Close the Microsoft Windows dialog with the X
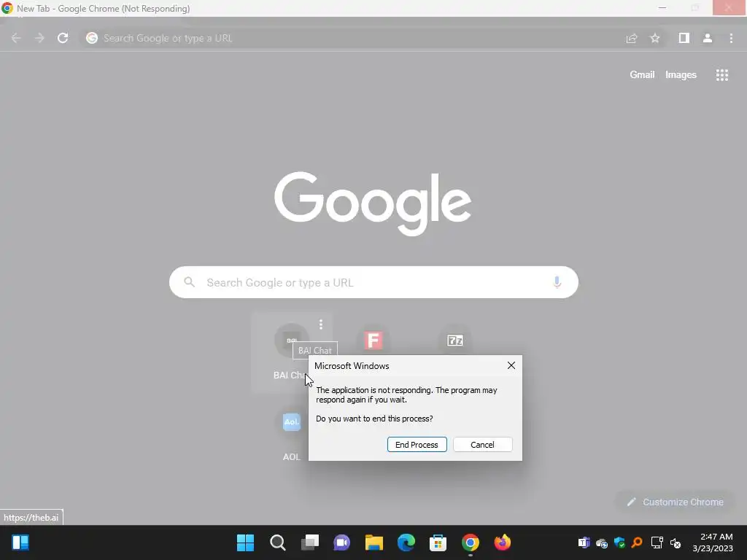 point(511,365)
